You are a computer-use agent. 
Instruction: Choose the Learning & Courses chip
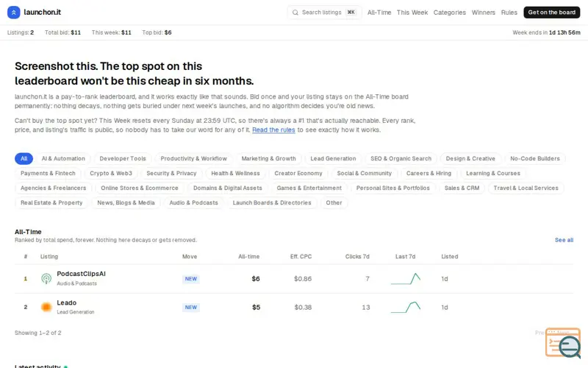[x=492, y=173]
